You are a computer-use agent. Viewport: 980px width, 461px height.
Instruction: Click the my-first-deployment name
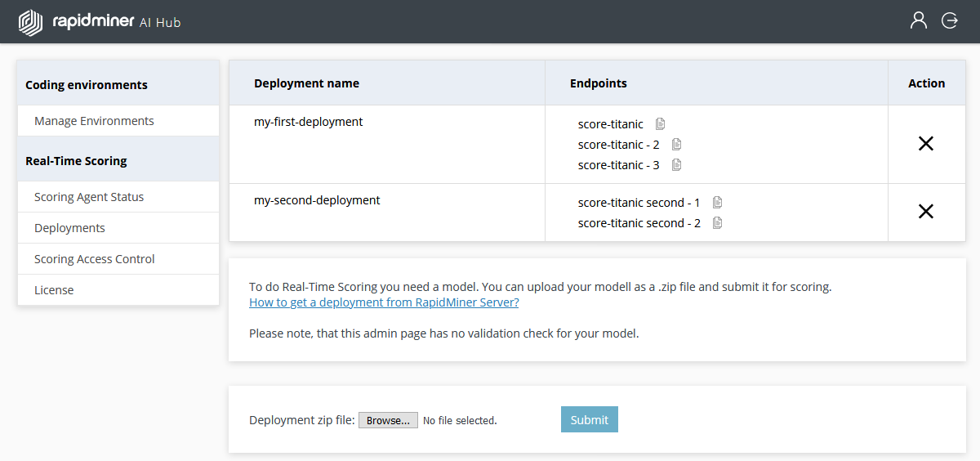[309, 122]
